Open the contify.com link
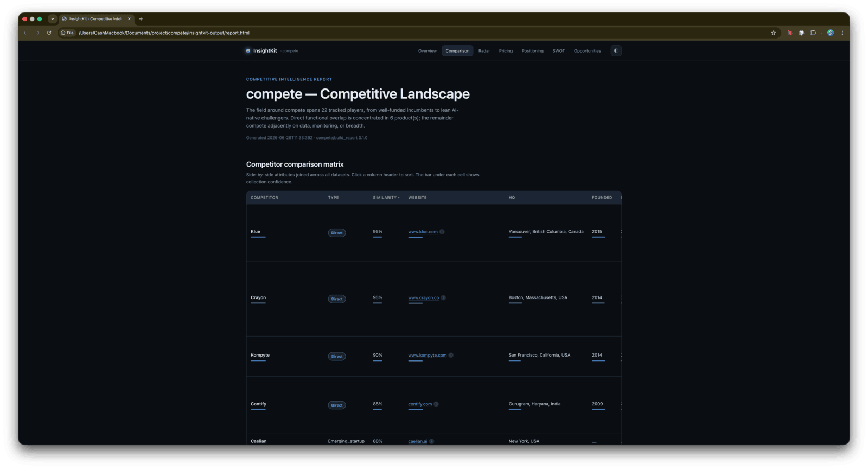This screenshot has height=469, width=868. pyautogui.click(x=420, y=404)
